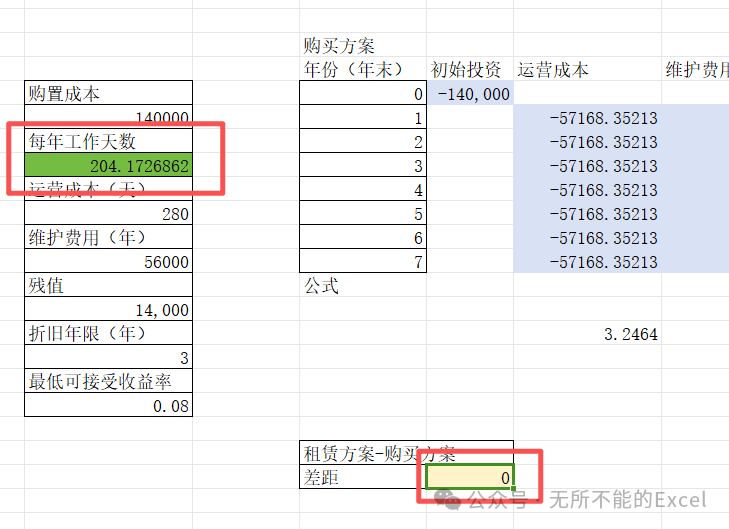The height and width of the screenshot is (529, 729).
Task: Click the 租赁方案-购买方案 label cell
Action: point(407,453)
